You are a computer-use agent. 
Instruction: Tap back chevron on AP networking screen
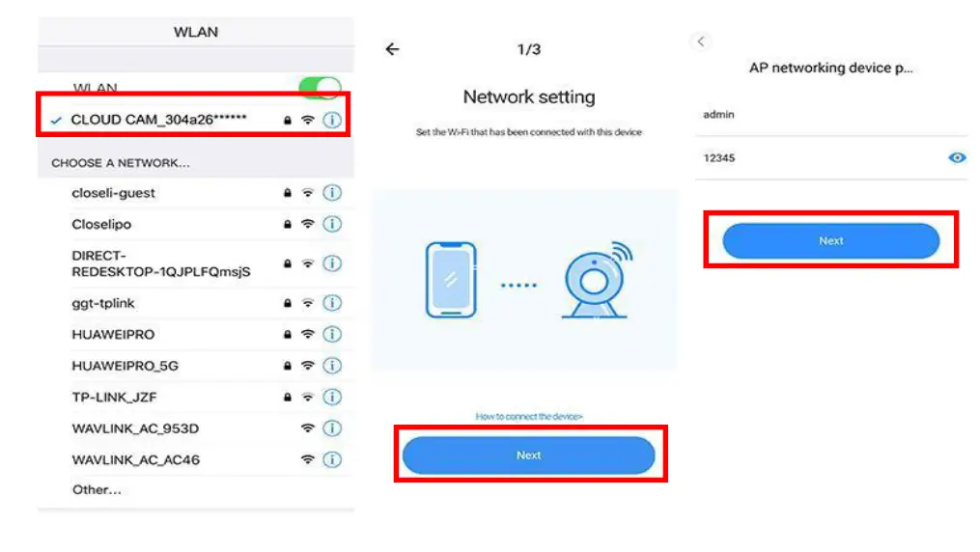tap(701, 41)
